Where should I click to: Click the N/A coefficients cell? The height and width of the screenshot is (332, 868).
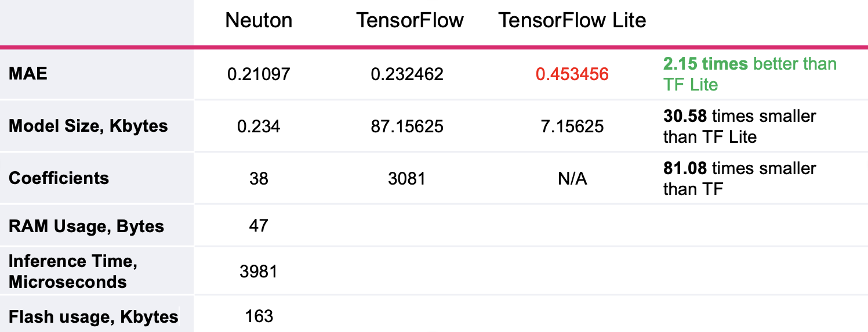pos(572,179)
